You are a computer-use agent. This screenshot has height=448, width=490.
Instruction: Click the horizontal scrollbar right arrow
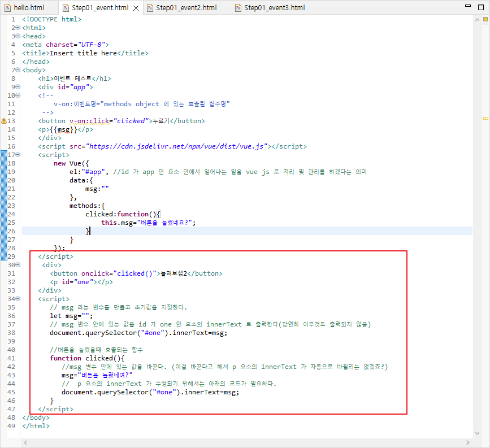[x=468, y=442]
